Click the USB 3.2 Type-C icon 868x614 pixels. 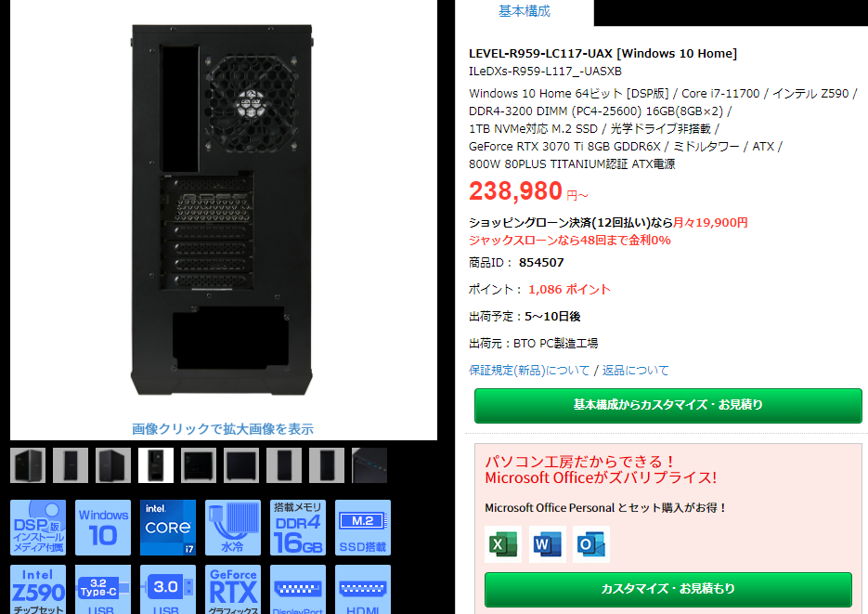tap(103, 589)
